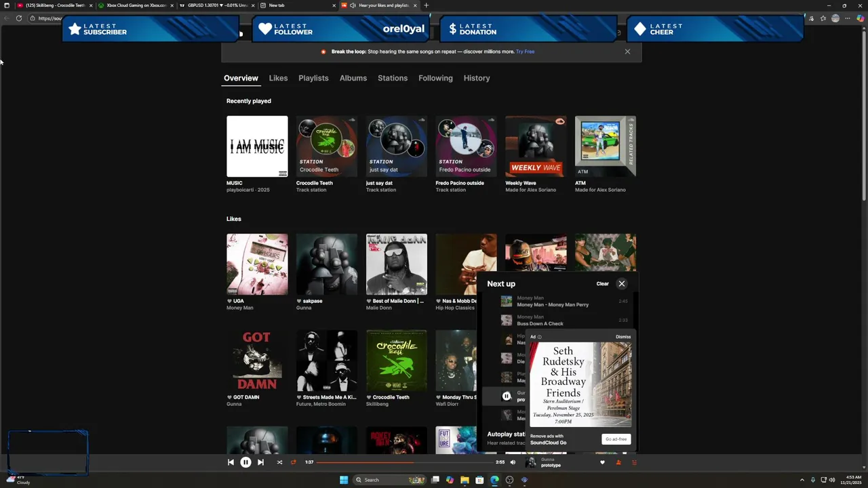Open the Following tab
The height and width of the screenshot is (488, 868).
pos(435,78)
